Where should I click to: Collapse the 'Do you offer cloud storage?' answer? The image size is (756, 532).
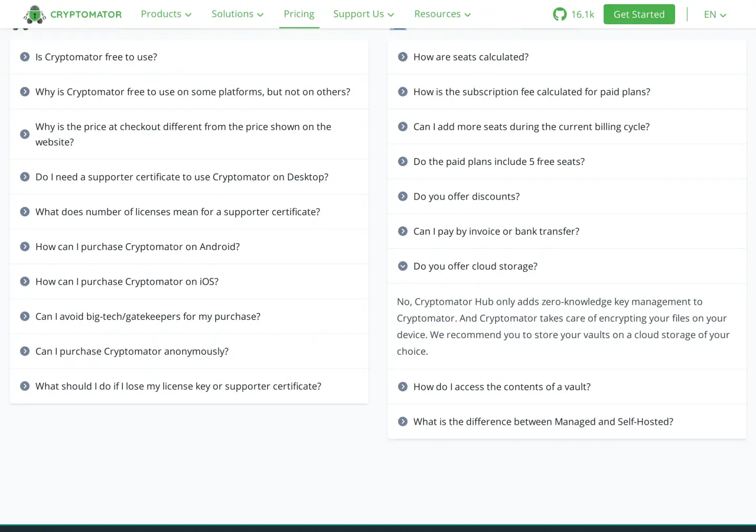(567, 266)
